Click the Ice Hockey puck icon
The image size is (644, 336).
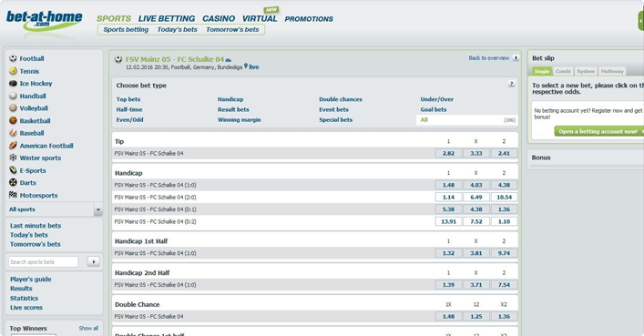(x=13, y=84)
